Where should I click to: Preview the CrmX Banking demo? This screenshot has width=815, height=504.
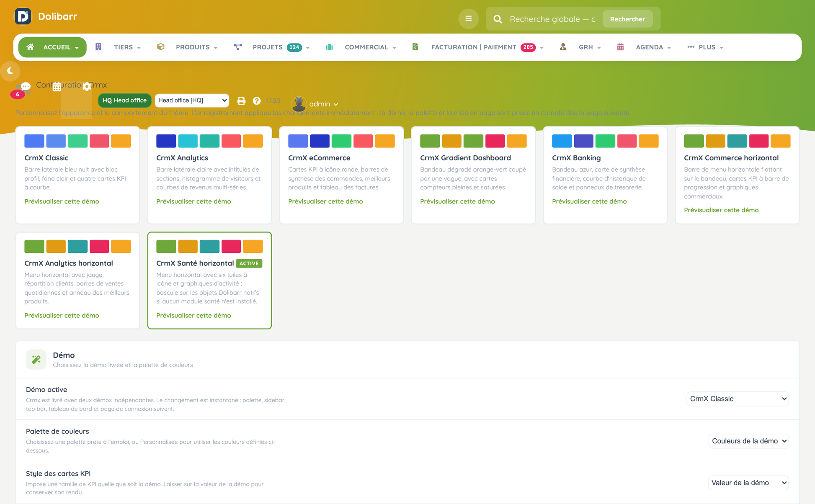589,201
